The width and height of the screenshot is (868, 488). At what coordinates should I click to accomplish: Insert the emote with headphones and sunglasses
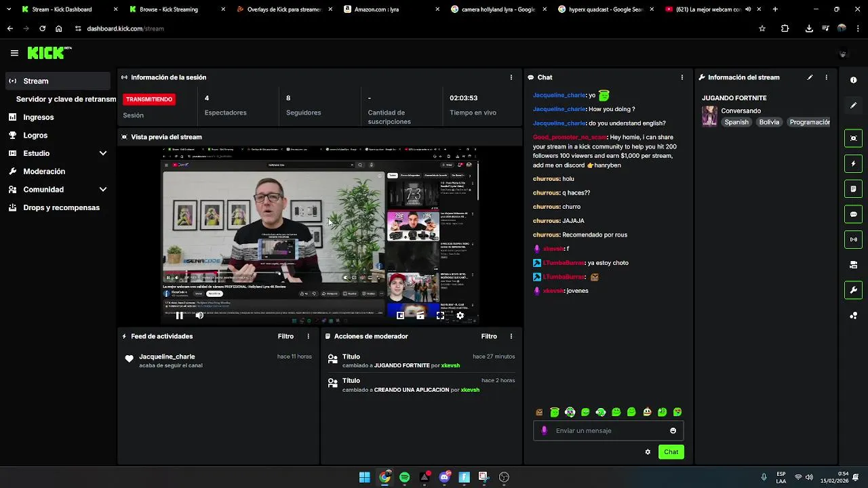570,412
